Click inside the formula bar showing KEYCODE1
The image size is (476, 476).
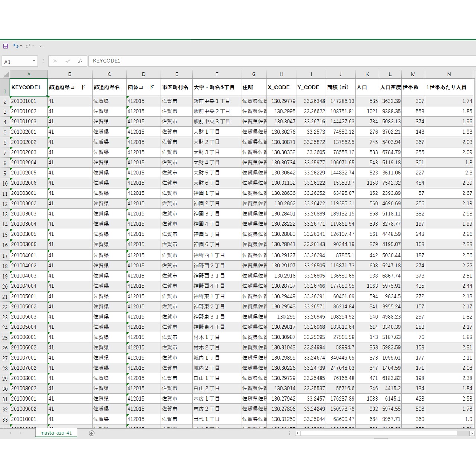[x=260, y=61]
